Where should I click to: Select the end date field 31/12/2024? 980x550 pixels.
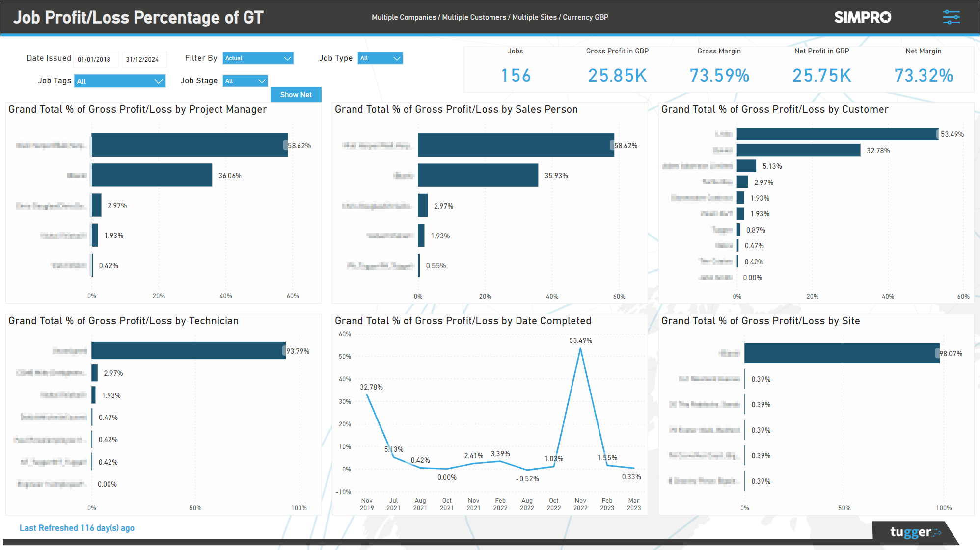click(144, 59)
